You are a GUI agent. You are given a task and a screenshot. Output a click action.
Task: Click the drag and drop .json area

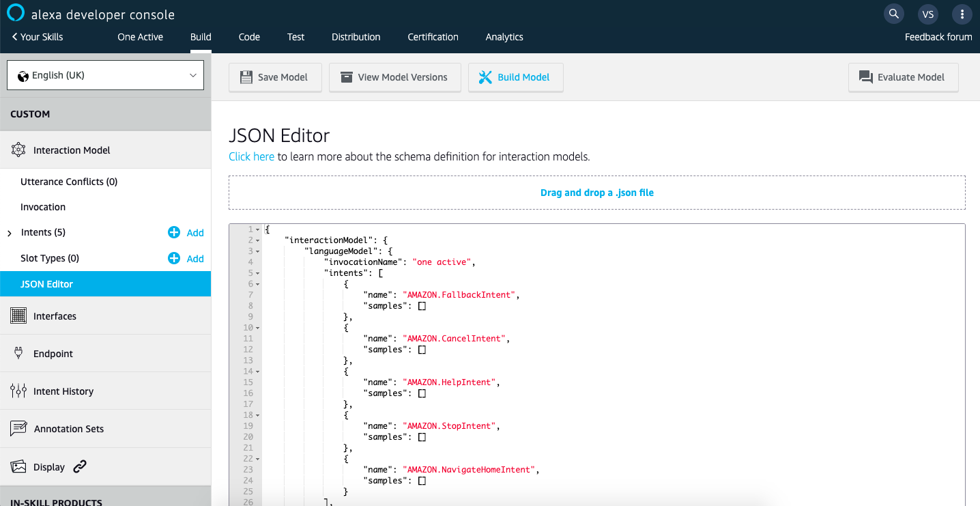tap(597, 193)
